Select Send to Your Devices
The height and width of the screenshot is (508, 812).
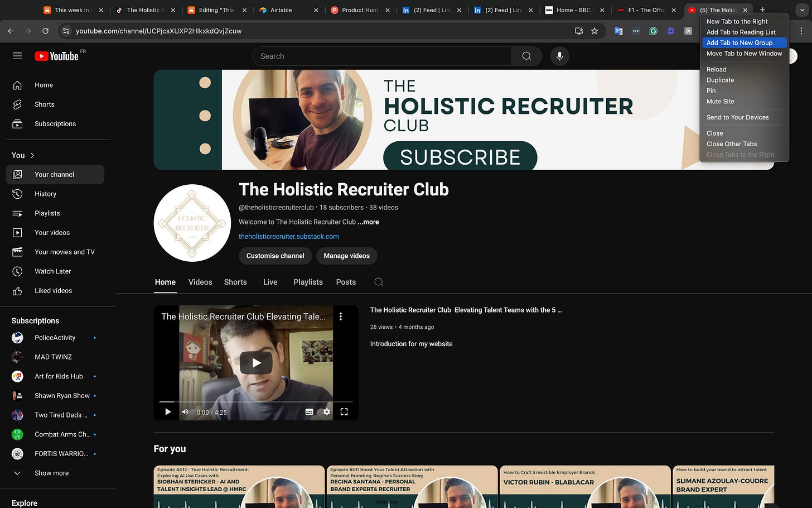744,117
